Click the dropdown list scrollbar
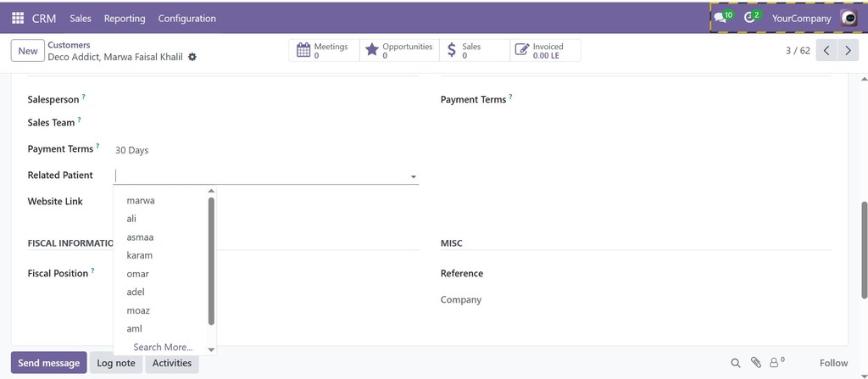The height and width of the screenshot is (379, 868). (211, 261)
